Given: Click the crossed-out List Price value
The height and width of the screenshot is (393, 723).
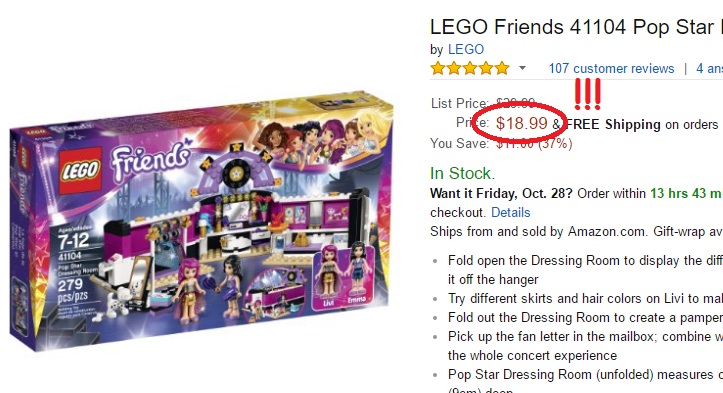Looking at the screenshot, I should point(516,102).
